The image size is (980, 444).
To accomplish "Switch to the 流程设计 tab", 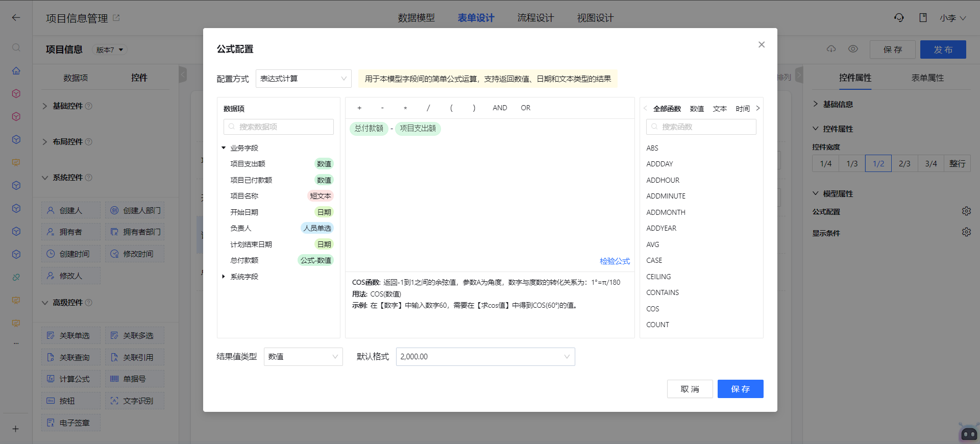I will [535, 18].
